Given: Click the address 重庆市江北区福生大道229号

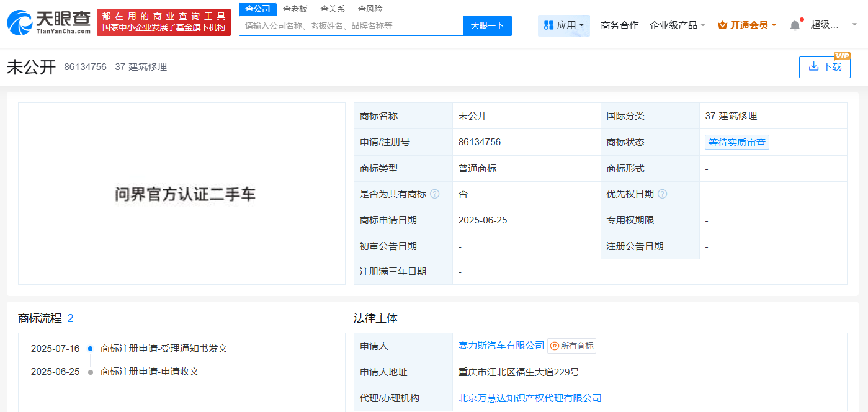Looking at the screenshot, I should (x=519, y=372).
